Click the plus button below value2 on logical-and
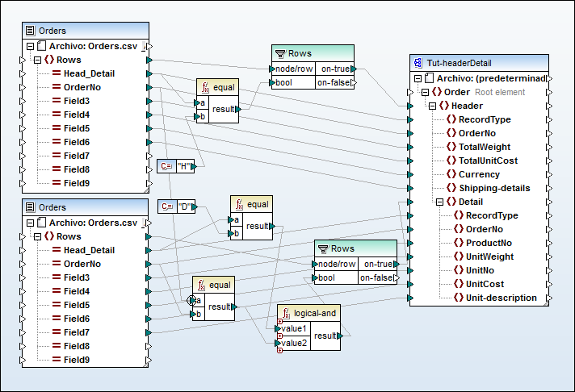 pos(279,348)
